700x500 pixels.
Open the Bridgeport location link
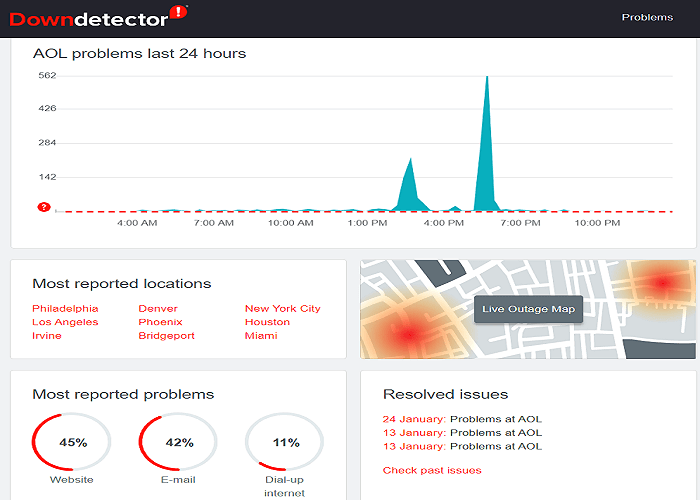pos(167,336)
